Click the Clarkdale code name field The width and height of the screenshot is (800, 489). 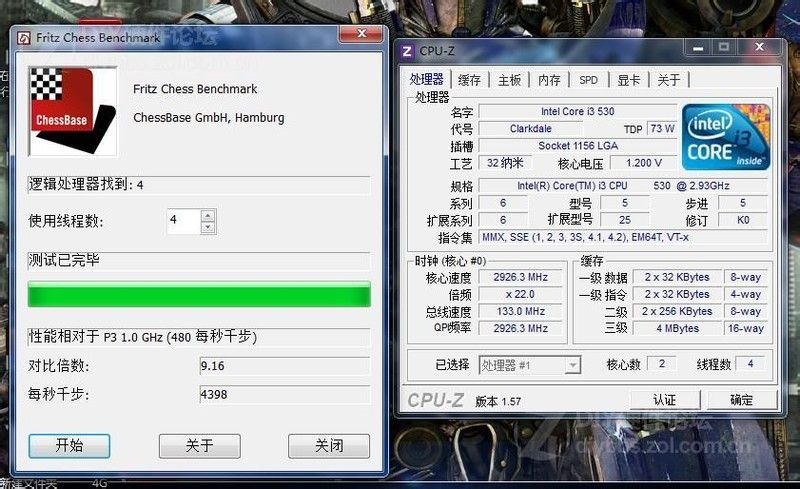coord(531,129)
